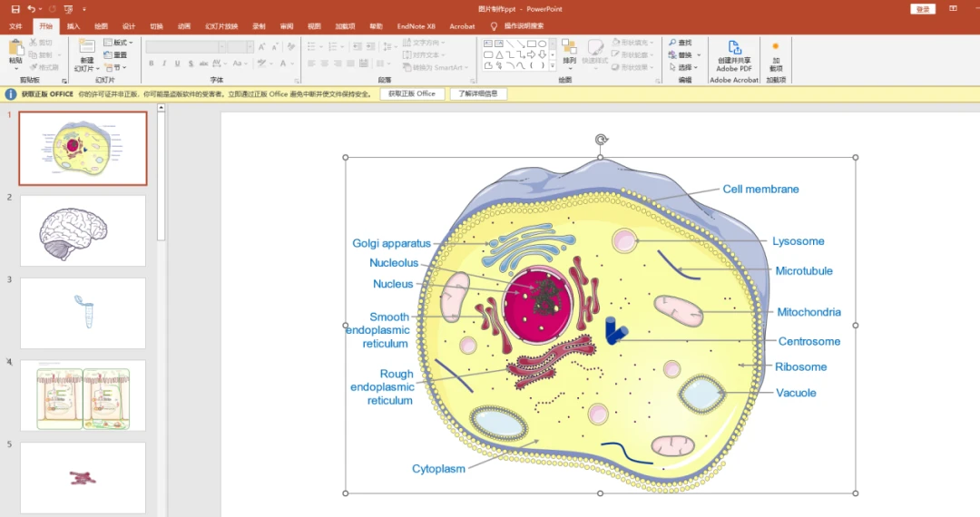Toggle strikethrough (abc) button
This screenshot has width=980, height=517.
coord(204,63)
